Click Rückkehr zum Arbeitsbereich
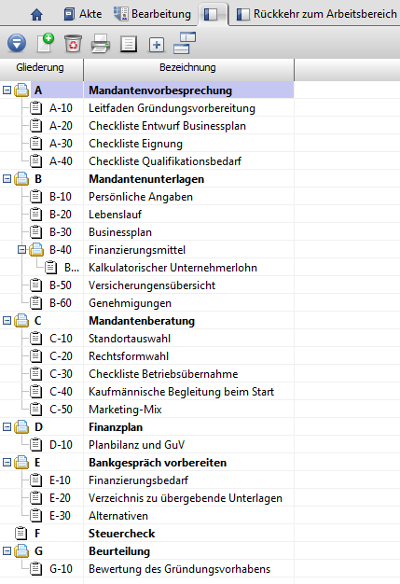The height and width of the screenshot is (584, 400). [317, 14]
